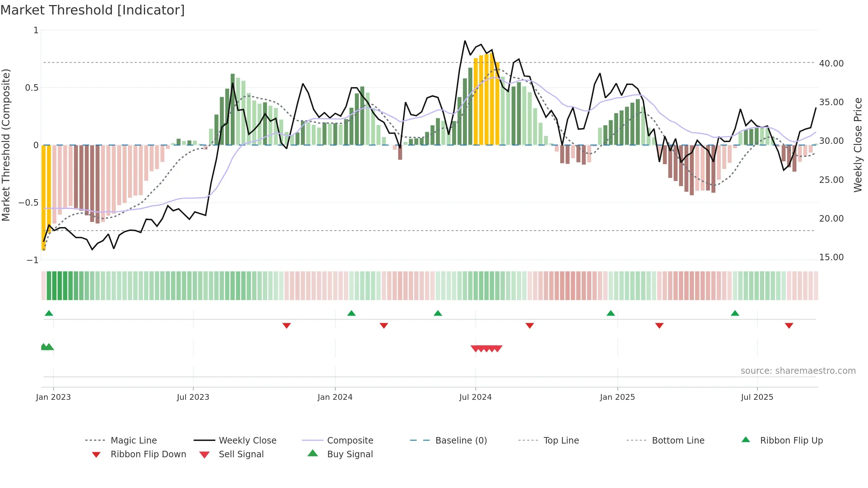Click the sell signal cluster at Jul 2024
This screenshot has width=868, height=488.
pyautogui.click(x=486, y=348)
